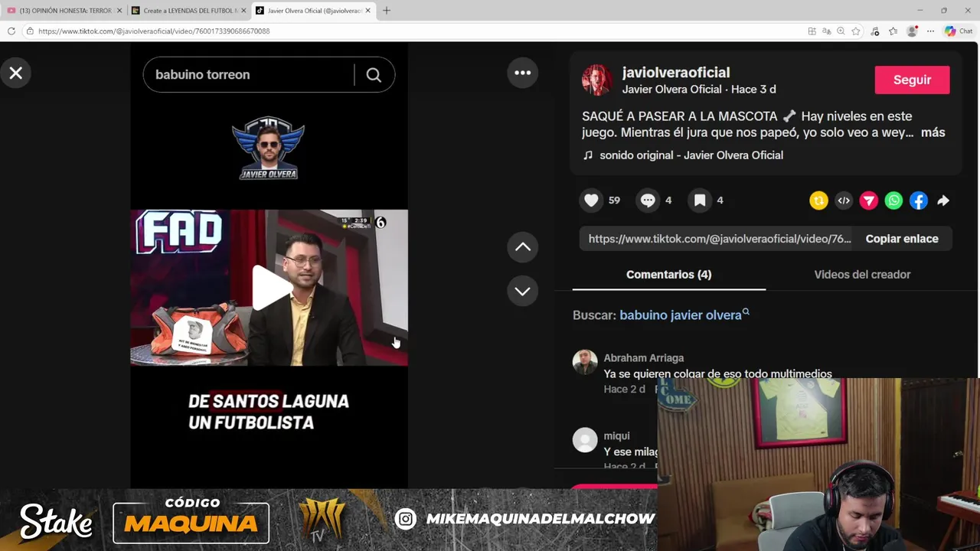Image resolution: width=980 pixels, height=551 pixels.
Task: Click 'Javier Olvera Oficial · Hace 3 d' subtitle
Action: (x=699, y=90)
